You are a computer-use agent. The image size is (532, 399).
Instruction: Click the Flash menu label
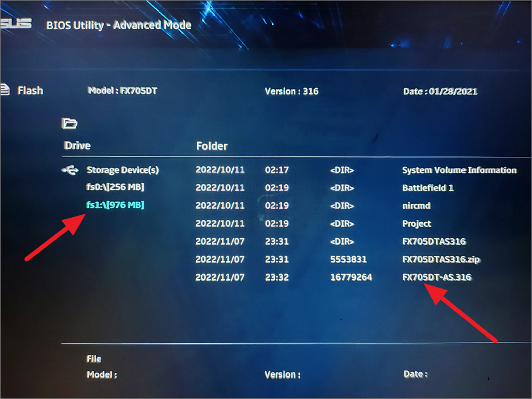click(30, 91)
